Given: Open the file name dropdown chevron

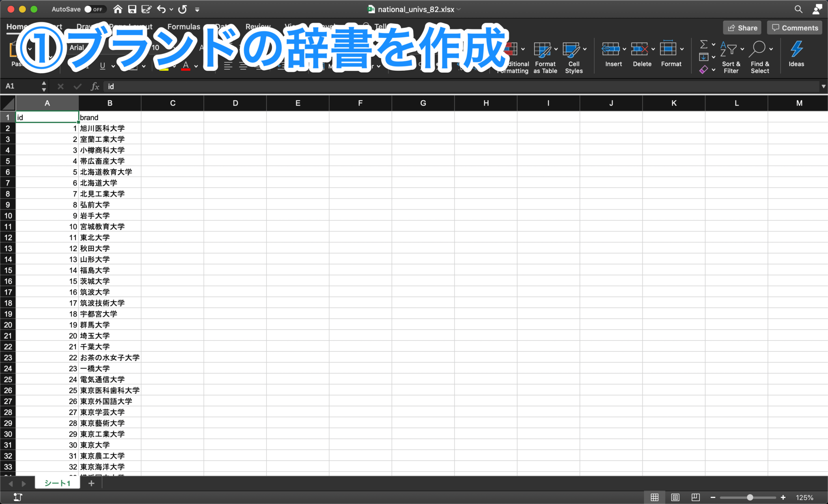Looking at the screenshot, I should pos(459,9).
